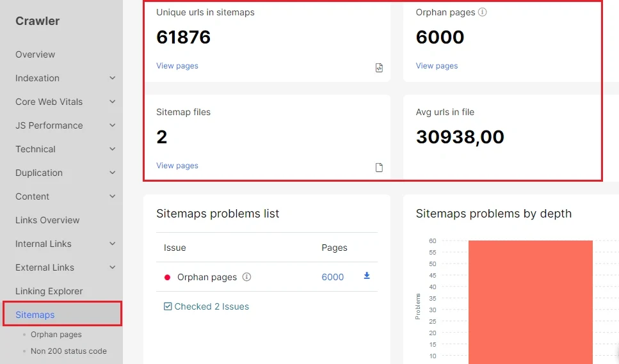Click the code file icon in Unique urls card

[x=379, y=67]
